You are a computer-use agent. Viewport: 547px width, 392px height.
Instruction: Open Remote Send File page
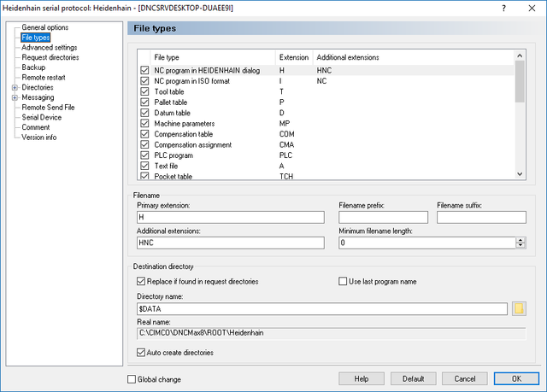coord(48,108)
